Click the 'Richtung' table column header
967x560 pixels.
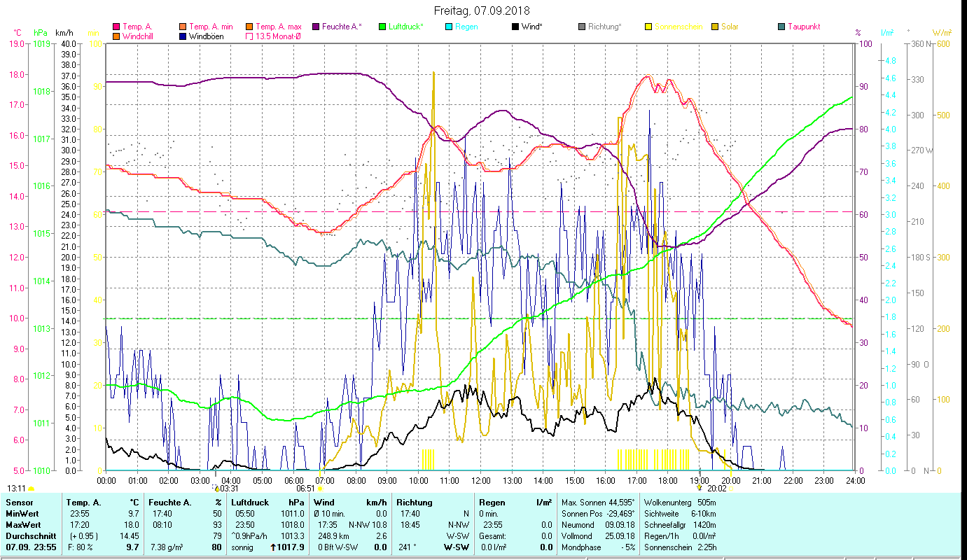[x=415, y=503]
